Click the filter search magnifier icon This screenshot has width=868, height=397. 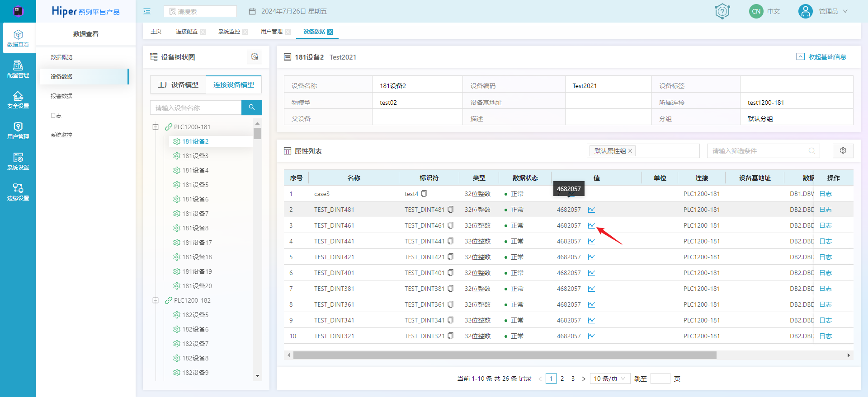pyautogui.click(x=812, y=151)
